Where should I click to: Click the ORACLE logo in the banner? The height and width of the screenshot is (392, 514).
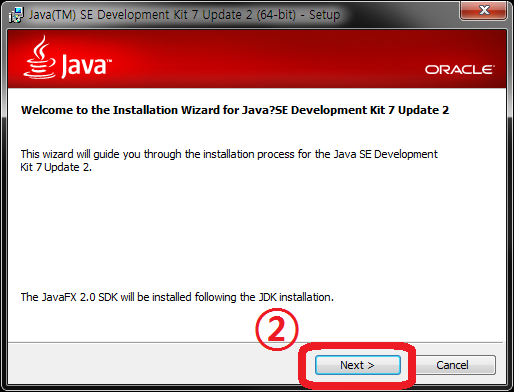459,70
